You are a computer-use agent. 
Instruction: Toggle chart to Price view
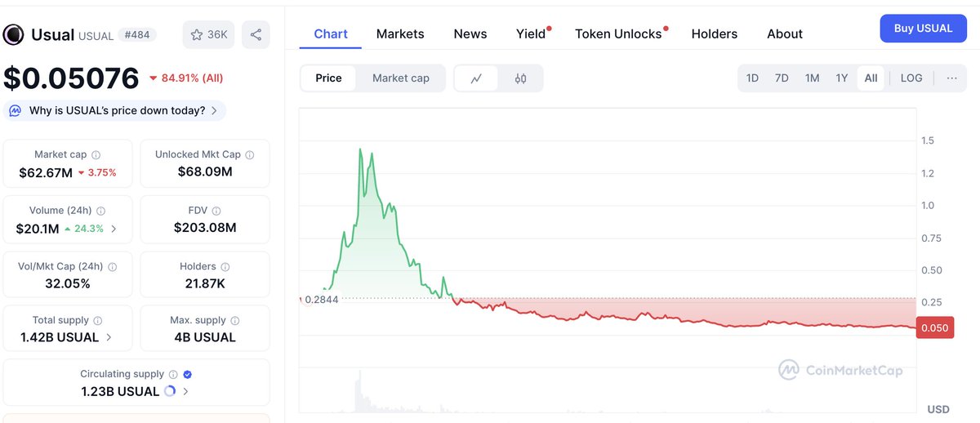point(328,78)
